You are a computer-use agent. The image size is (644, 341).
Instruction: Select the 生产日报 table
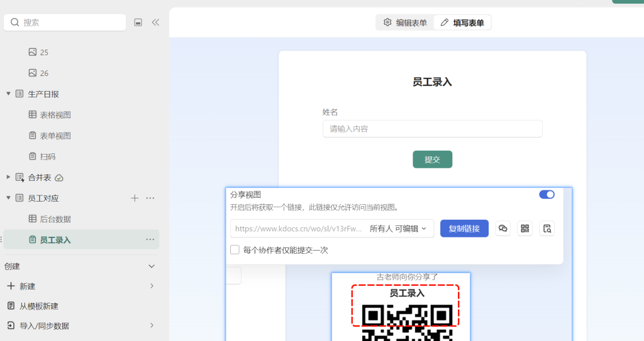pyautogui.click(x=43, y=94)
